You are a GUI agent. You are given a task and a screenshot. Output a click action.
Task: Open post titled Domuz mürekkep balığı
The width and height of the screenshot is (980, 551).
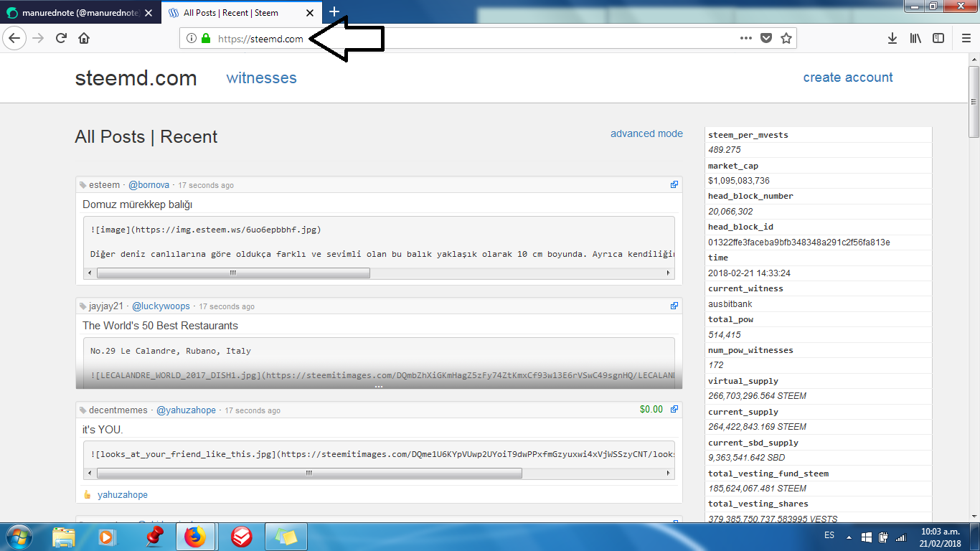tap(138, 204)
